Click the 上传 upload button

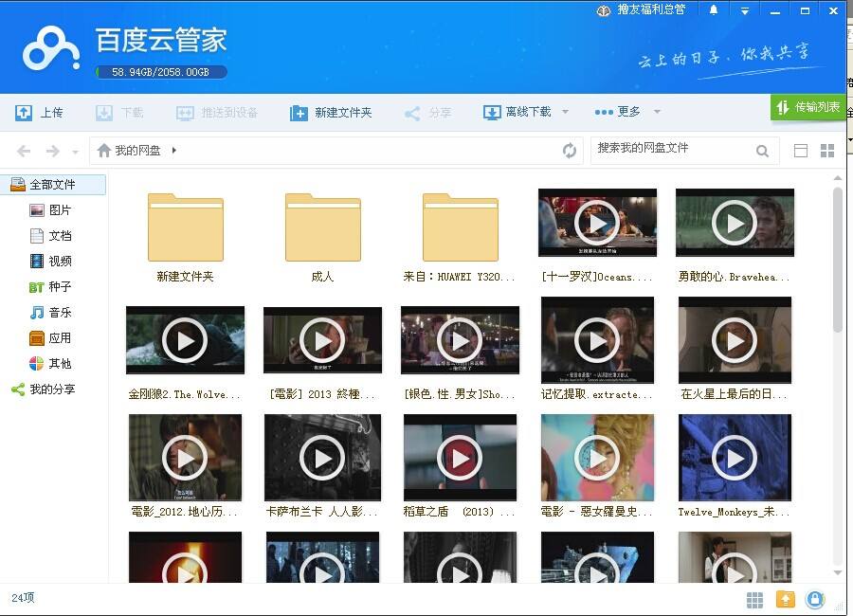[39, 113]
